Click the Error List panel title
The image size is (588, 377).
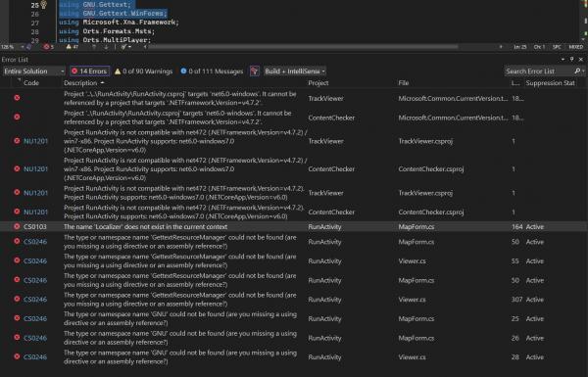pyautogui.click(x=15, y=59)
